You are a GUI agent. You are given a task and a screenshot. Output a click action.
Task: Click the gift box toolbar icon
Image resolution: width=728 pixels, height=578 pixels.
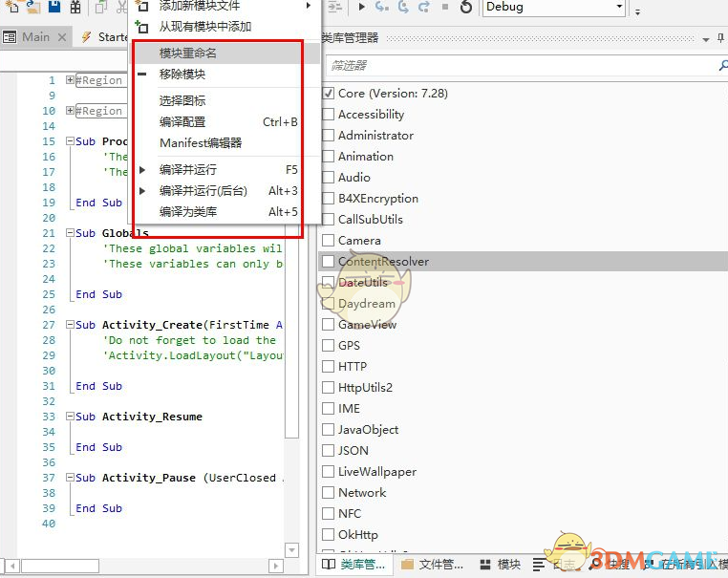(75, 6)
